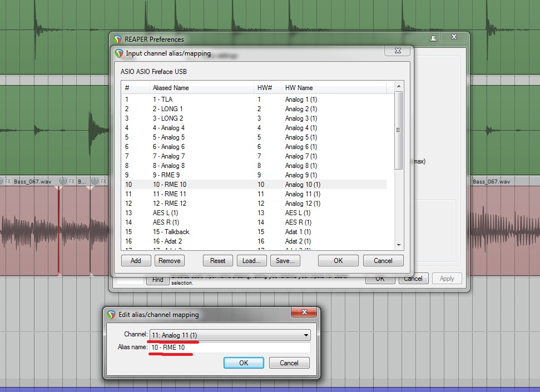Click OK in the Input channel alias/mapping dialog

coord(338,260)
